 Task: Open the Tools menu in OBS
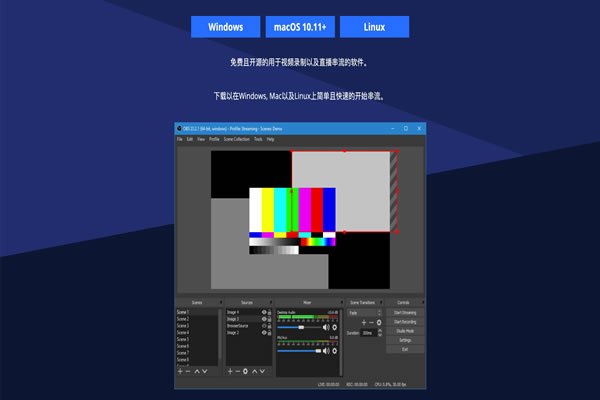[x=258, y=139]
